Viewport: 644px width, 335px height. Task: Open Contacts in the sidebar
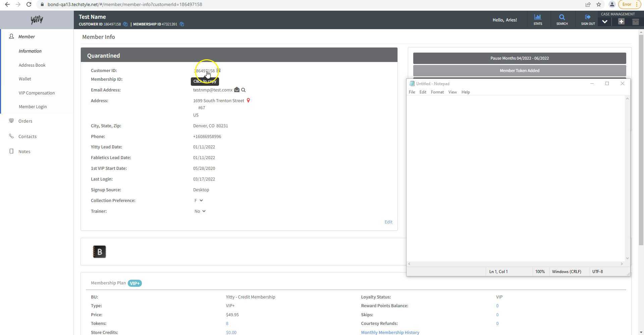(x=28, y=136)
